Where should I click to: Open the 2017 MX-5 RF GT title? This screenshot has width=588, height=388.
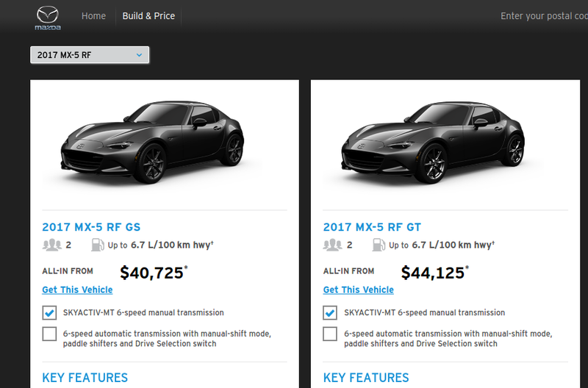coord(372,227)
